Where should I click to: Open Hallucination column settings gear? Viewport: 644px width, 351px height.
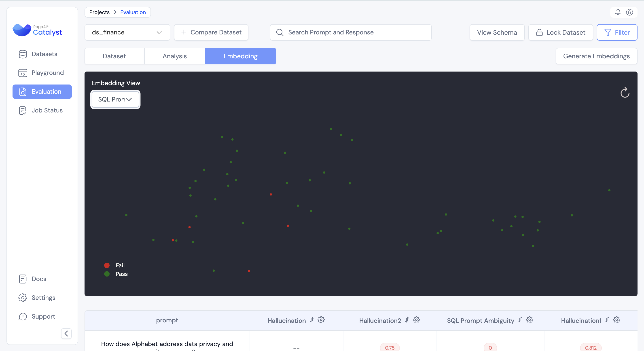point(321,320)
